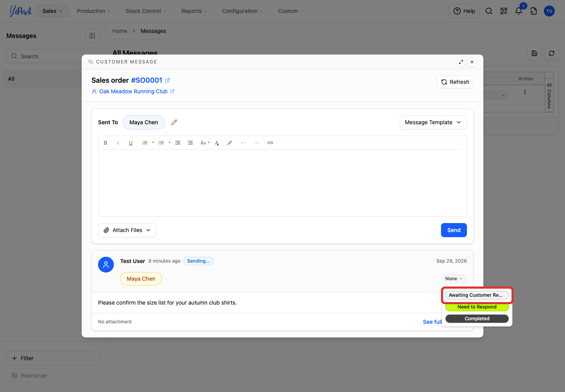Click the indent icon
The image size is (565, 392).
click(190, 143)
